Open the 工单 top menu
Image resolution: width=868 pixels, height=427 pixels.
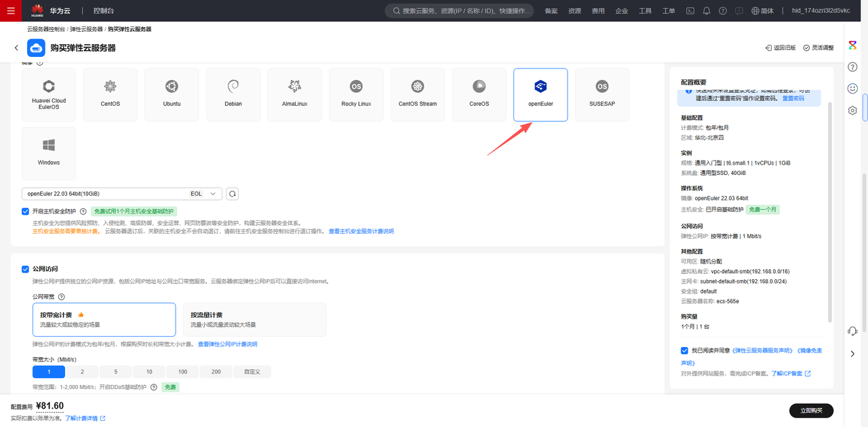point(669,11)
